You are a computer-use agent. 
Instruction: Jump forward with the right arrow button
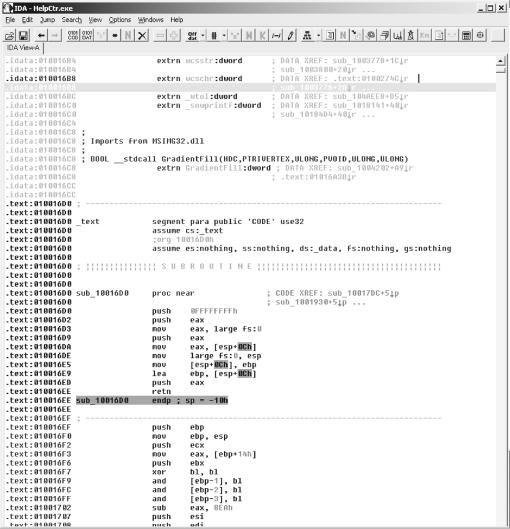point(55,35)
